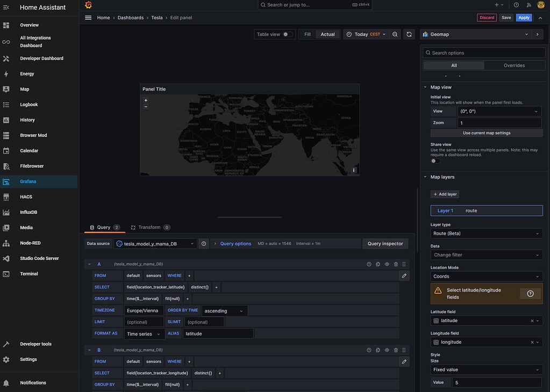
Task: Delete query A with the trash icon
Action: coord(395,263)
